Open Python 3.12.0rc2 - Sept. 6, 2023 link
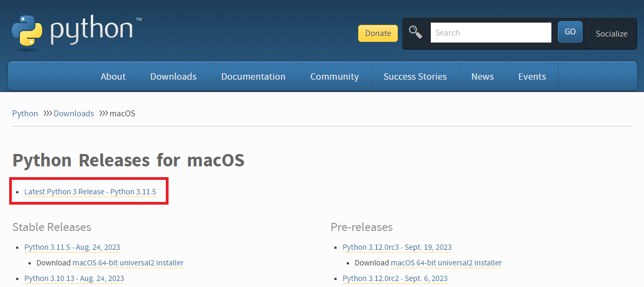644x287 pixels. 395,278
